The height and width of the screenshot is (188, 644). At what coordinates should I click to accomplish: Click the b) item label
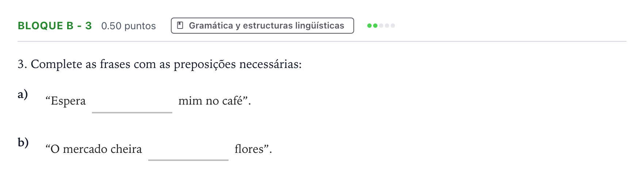(x=23, y=142)
